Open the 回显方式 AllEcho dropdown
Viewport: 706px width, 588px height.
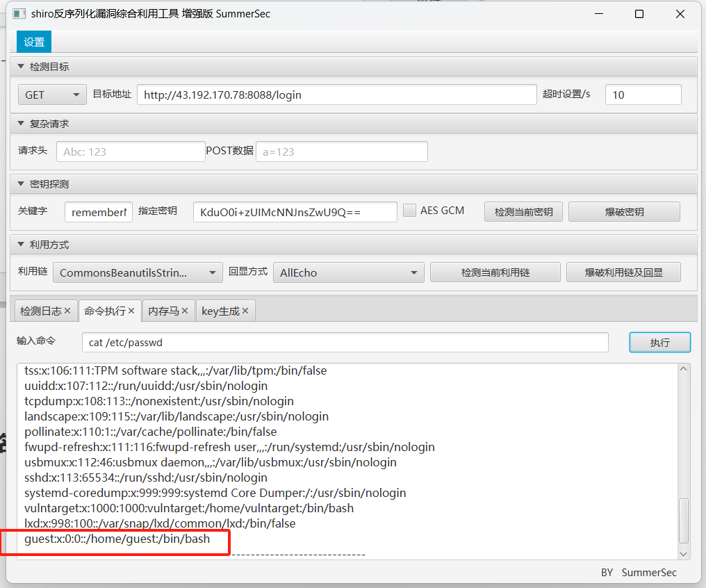[x=349, y=272]
